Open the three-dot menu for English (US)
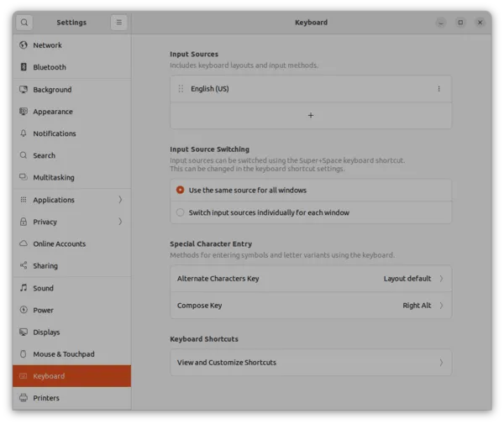Viewport: 504px width, 424px height. pos(438,89)
